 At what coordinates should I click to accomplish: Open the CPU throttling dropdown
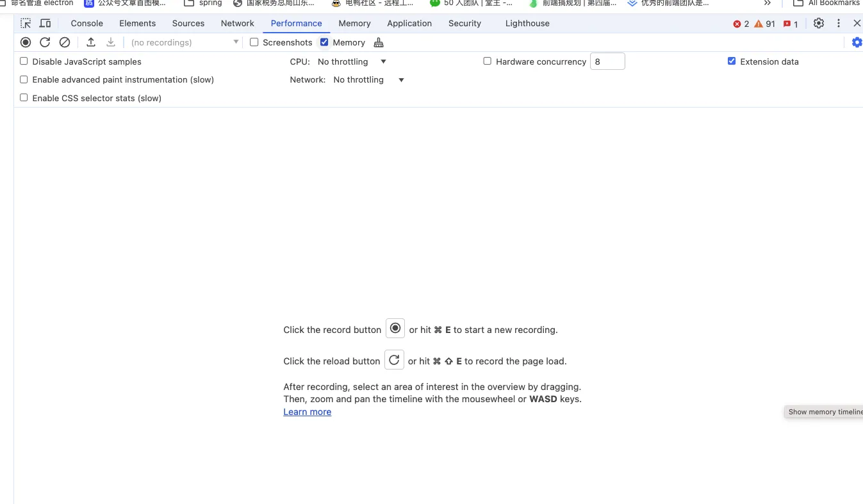pyautogui.click(x=352, y=61)
